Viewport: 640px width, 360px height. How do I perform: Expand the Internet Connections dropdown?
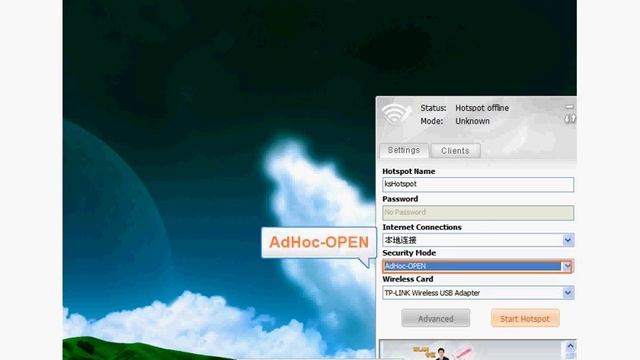click(x=568, y=240)
